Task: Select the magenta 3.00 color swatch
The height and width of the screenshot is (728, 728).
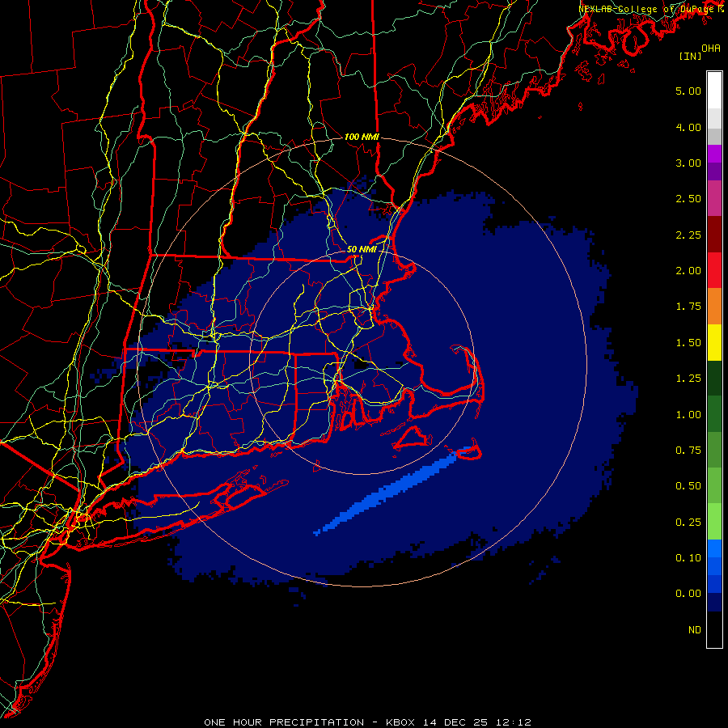Action: click(714, 154)
